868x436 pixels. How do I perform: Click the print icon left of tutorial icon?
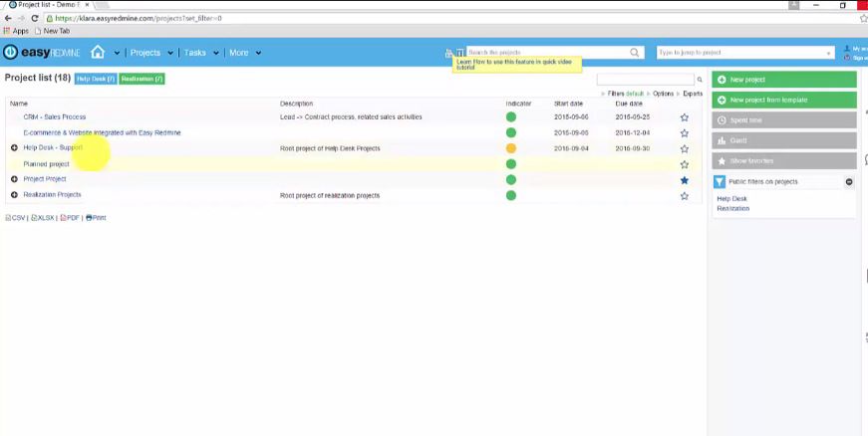point(448,53)
